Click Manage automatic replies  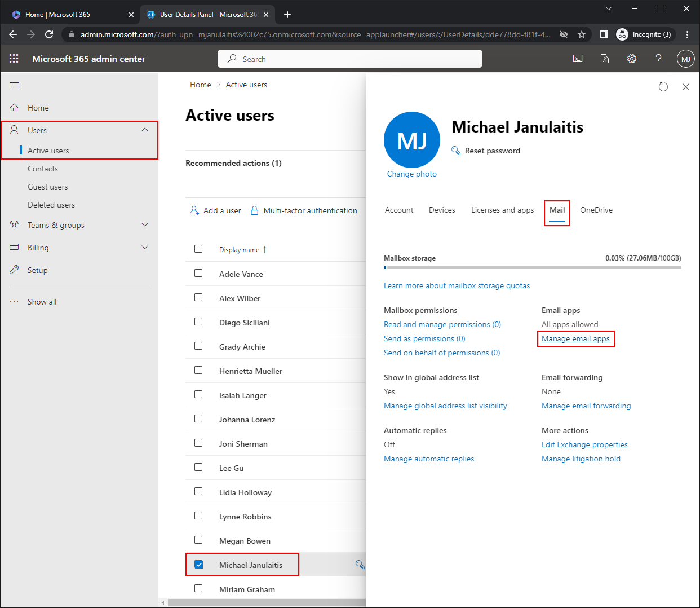(429, 459)
